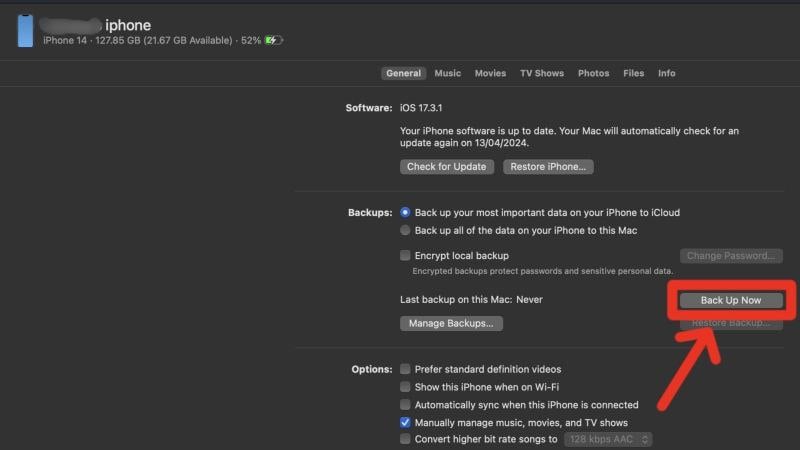Enable Automatically sync when iPhone is connected

[x=405, y=405]
